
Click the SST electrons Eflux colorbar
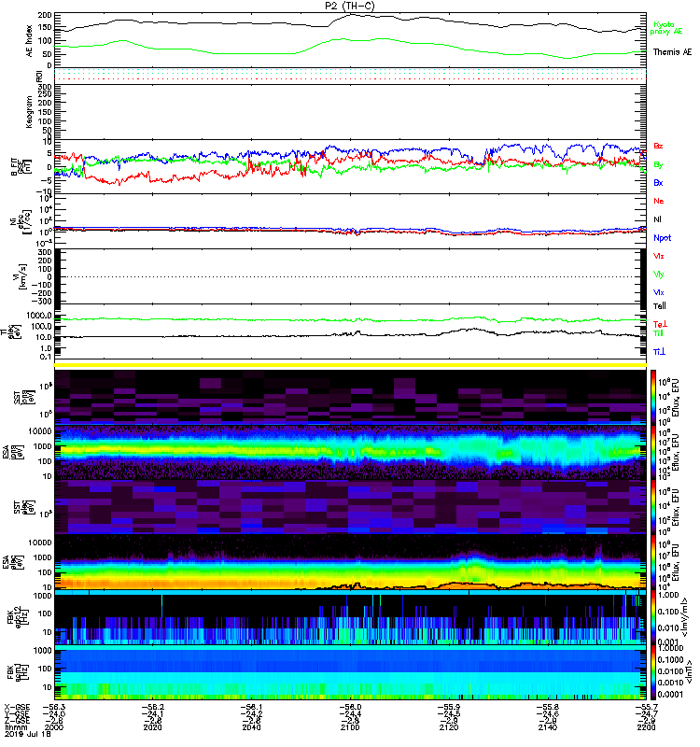(x=654, y=507)
